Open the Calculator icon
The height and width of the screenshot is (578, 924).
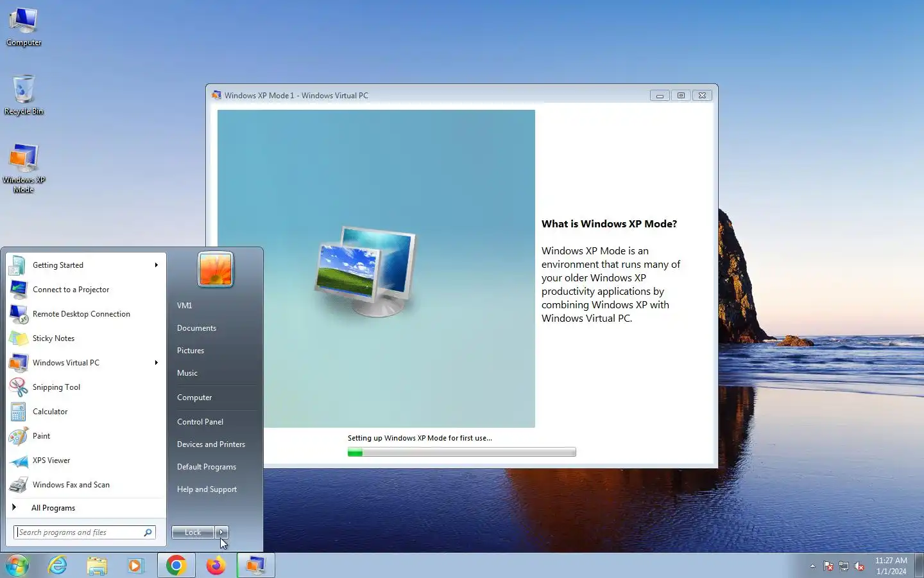point(18,412)
